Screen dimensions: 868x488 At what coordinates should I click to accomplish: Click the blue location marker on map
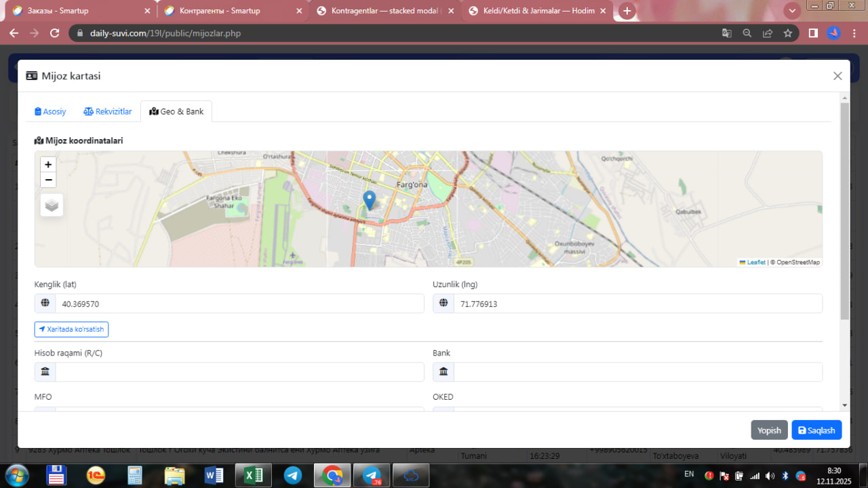(x=369, y=200)
